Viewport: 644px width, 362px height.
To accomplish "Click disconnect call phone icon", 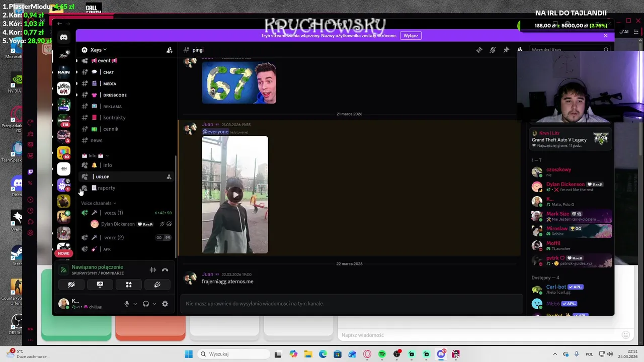I will tap(165, 270).
